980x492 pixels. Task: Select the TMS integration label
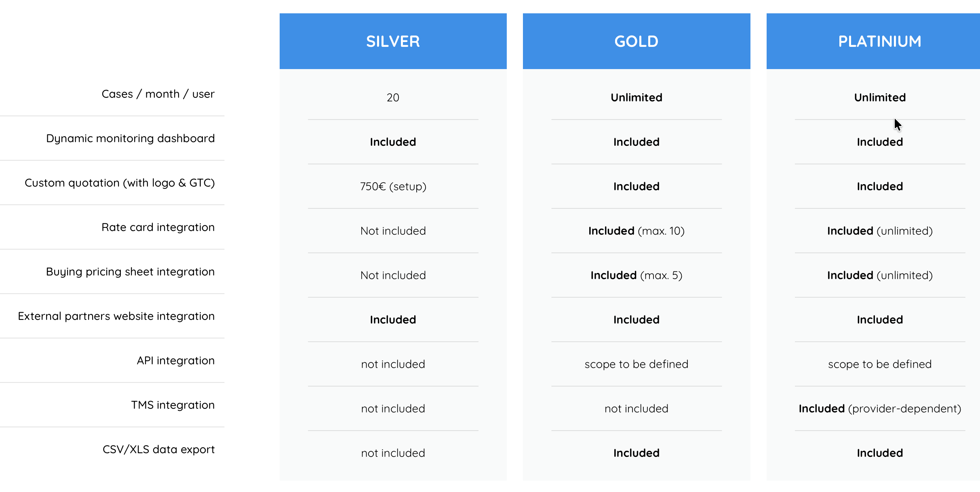tap(173, 405)
